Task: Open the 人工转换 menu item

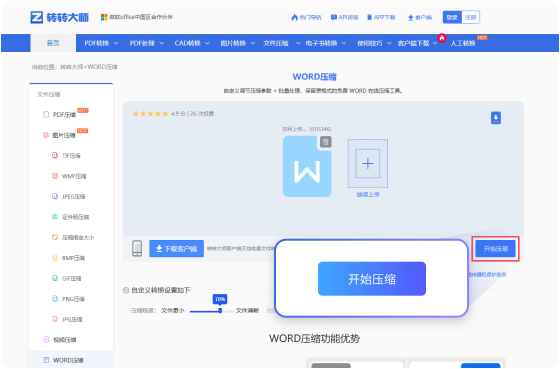Action: click(463, 43)
